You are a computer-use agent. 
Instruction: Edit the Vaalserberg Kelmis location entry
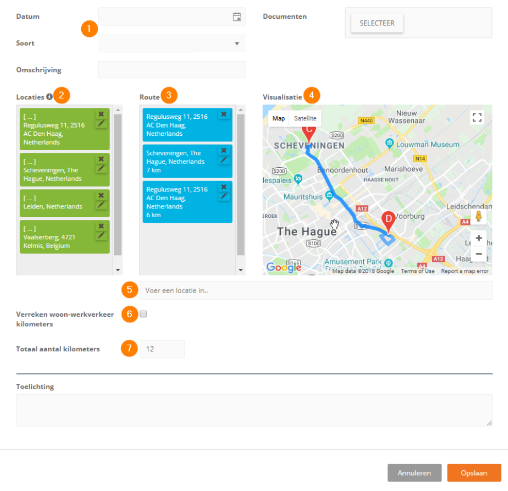coord(101,235)
